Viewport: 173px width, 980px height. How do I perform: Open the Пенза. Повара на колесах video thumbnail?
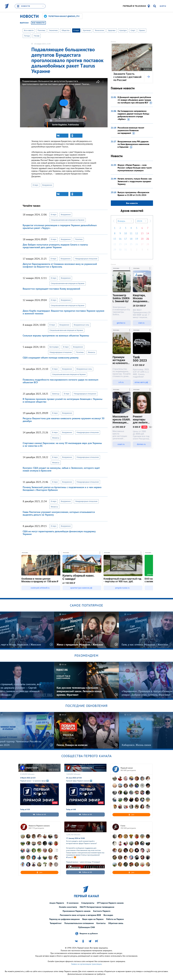[86, 730]
